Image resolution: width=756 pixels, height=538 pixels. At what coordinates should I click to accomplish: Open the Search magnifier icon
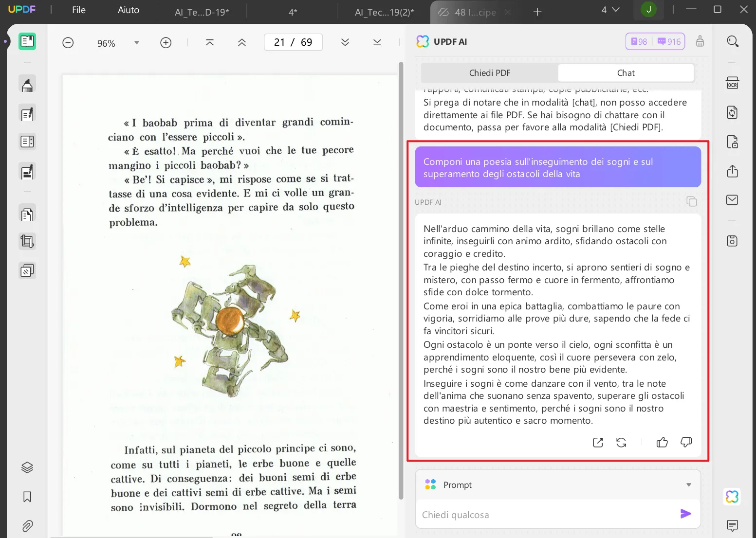coord(733,41)
